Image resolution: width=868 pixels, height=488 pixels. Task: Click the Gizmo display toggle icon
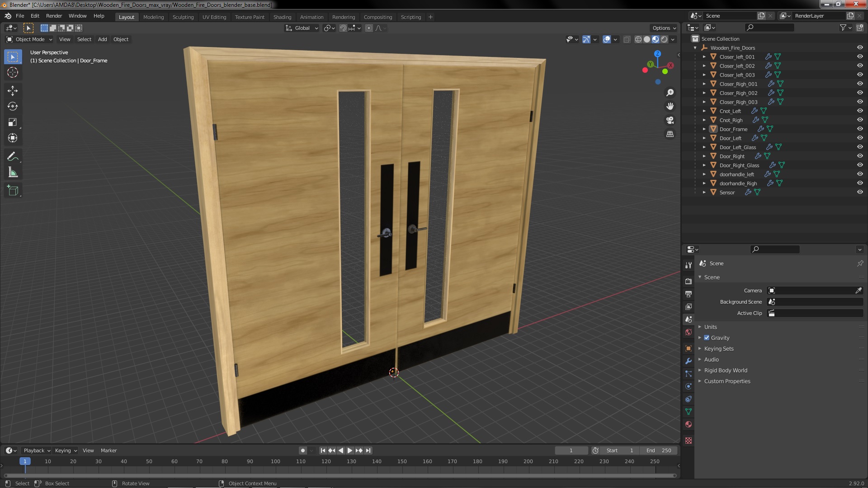(x=586, y=39)
